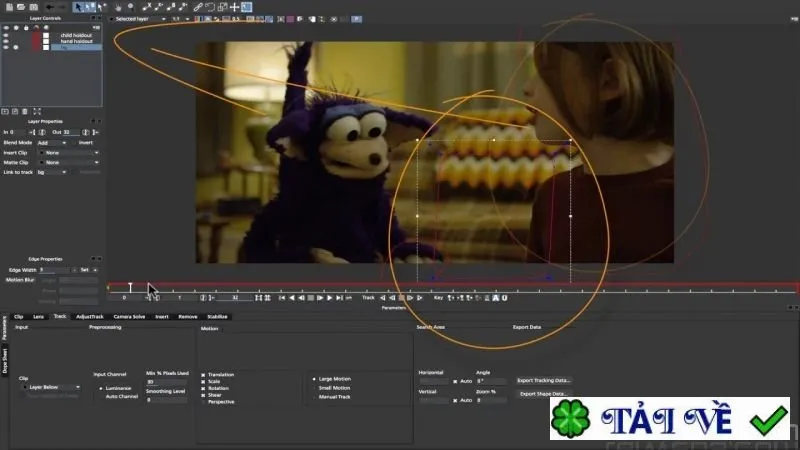800x450 pixels.
Task: Enable the Perspective motion checkbox
Action: (203, 402)
